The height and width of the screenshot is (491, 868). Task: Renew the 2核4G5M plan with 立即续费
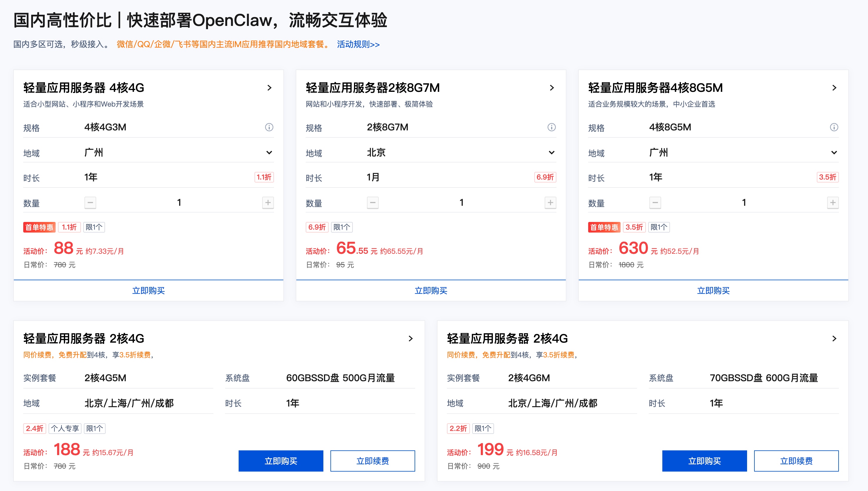pyautogui.click(x=373, y=461)
